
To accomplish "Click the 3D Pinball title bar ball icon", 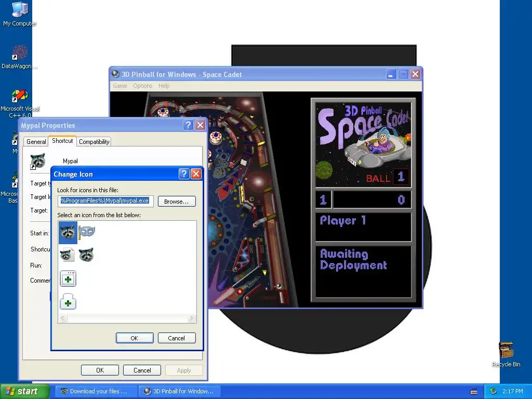I will pos(115,74).
